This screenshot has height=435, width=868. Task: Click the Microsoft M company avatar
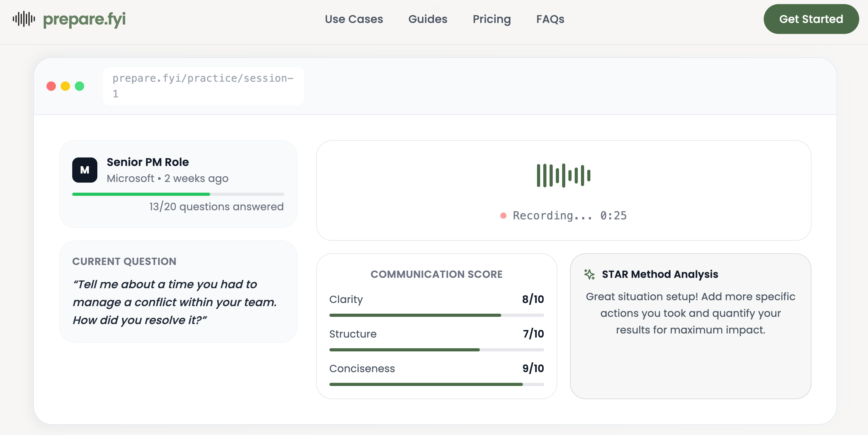pyautogui.click(x=84, y=170)
